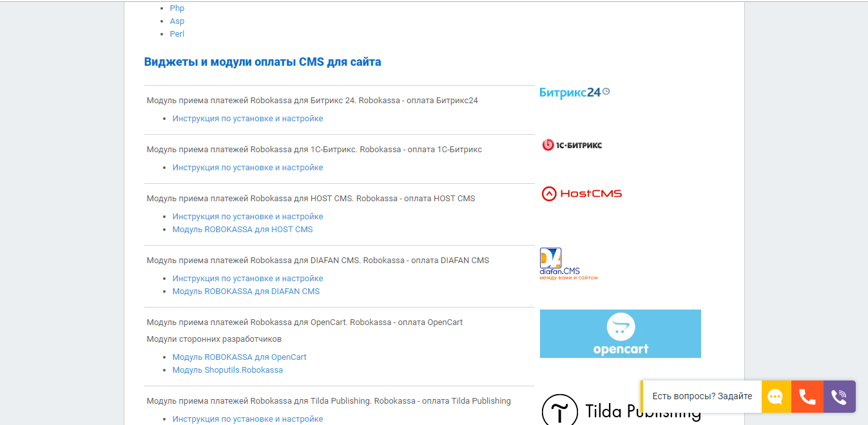Follow the Модуль ROBOKASSA для HOST CMS link
Viewport: 868px width, 425px height.
[242, 230]
